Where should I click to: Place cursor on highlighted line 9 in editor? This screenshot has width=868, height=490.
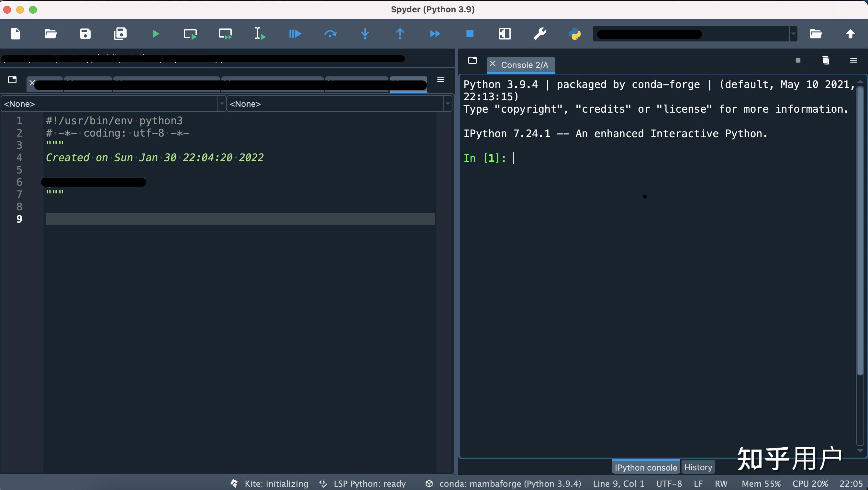coord(240,219)
